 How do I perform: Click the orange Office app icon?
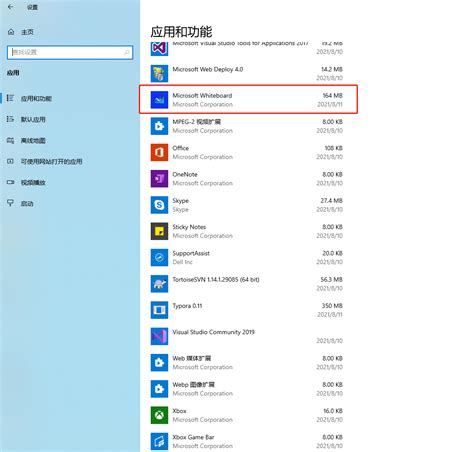tap(159, 152)
